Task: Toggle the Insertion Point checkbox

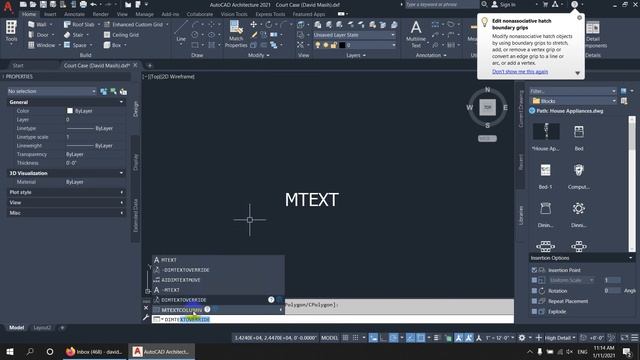Action: tap(534, 270)
